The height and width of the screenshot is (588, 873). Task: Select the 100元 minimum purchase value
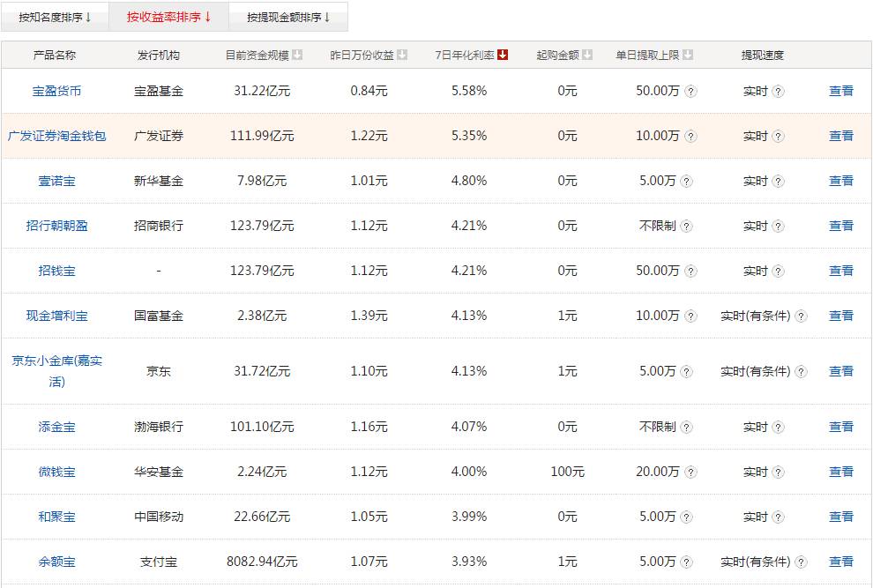coord(567,472)
